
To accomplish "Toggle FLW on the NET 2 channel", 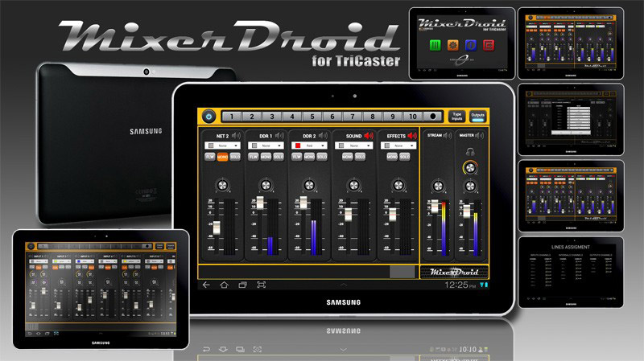I will [210, 157].
